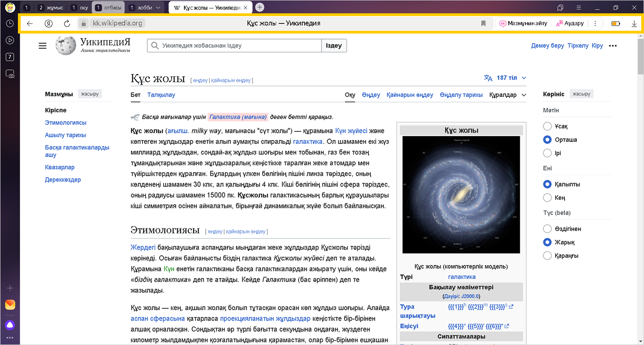Image resolution: width=644 pixels, height=345 pixels.
Task: Open the history clock icon in sidebar
Action: 10,23
